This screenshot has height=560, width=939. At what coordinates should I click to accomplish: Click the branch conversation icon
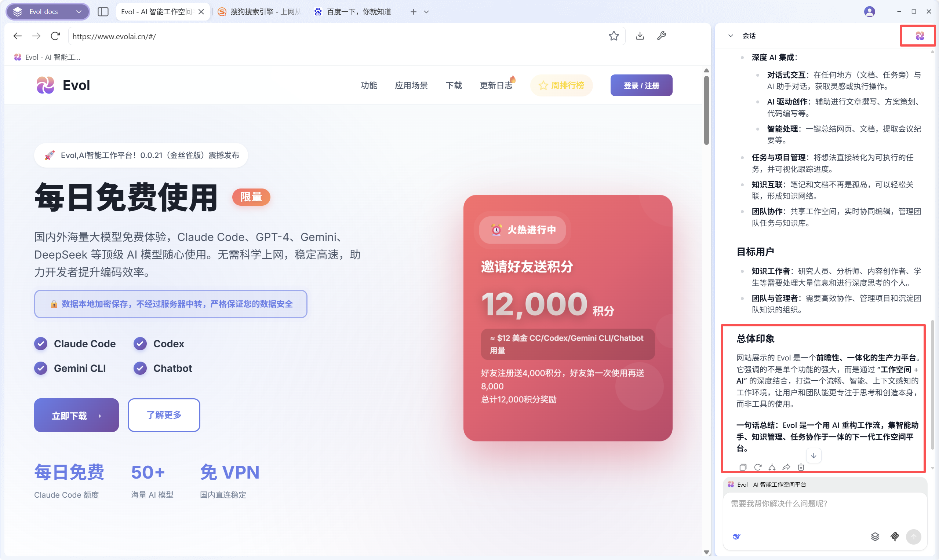pyautogui.click(x=772, y=467)
